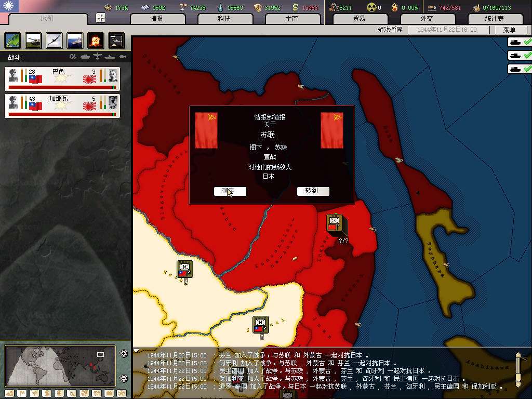Viewport: 532px width, 399px height.
Task: Click the Japanese commander portrait in 巴色 battle
Action: pyautogui.click(x=113, y=76)
